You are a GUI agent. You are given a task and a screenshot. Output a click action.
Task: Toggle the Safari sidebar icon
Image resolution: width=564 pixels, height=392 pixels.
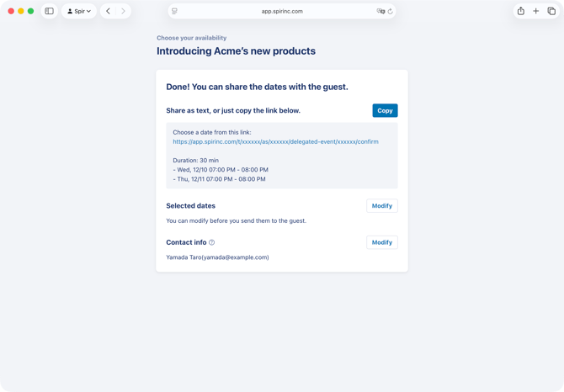[x=49, y=11]
